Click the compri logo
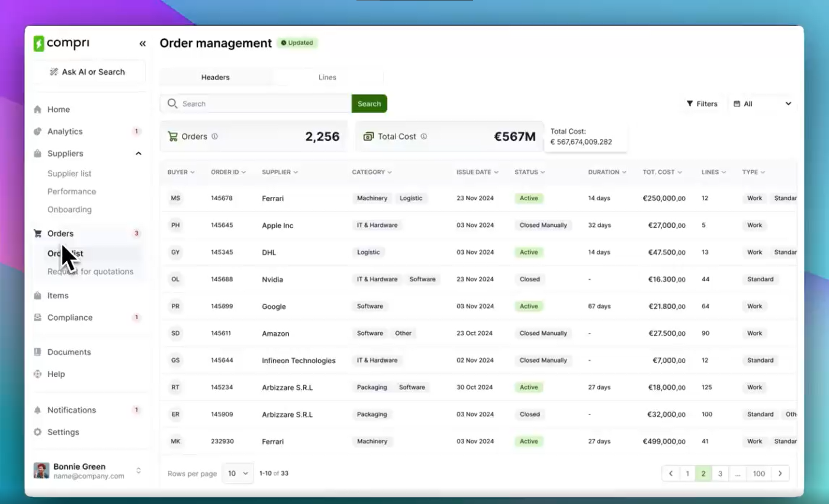This screenshot has height=504, width=829. tap(61, 43)
